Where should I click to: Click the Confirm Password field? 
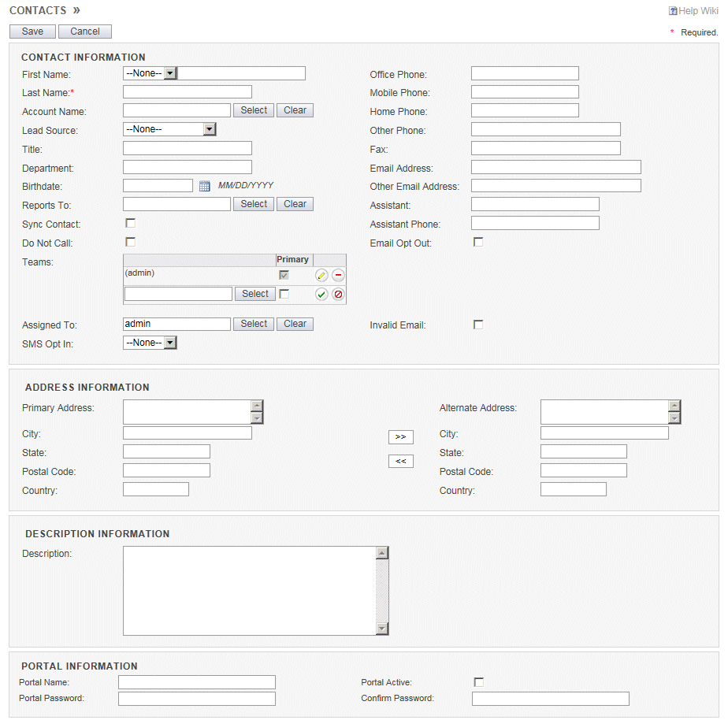(x=551, y=699)
